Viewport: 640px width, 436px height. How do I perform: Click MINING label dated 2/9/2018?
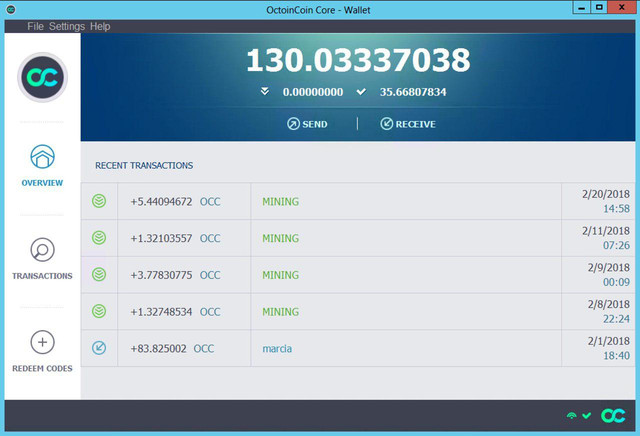tap(280, 275)
